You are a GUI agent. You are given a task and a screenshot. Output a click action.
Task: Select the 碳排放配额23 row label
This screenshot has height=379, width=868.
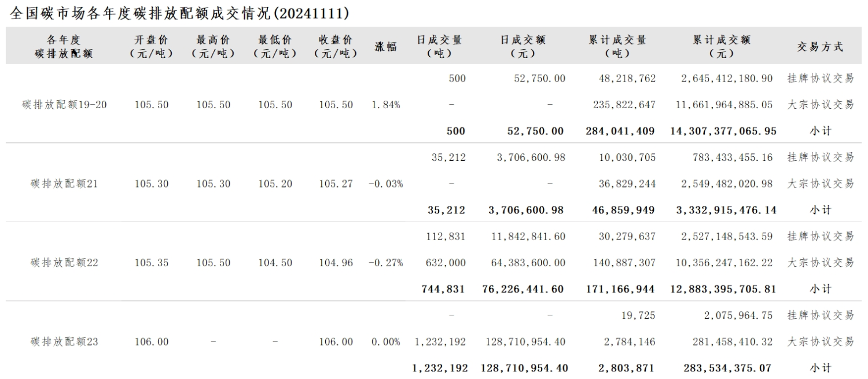click(x=65, y=342)
